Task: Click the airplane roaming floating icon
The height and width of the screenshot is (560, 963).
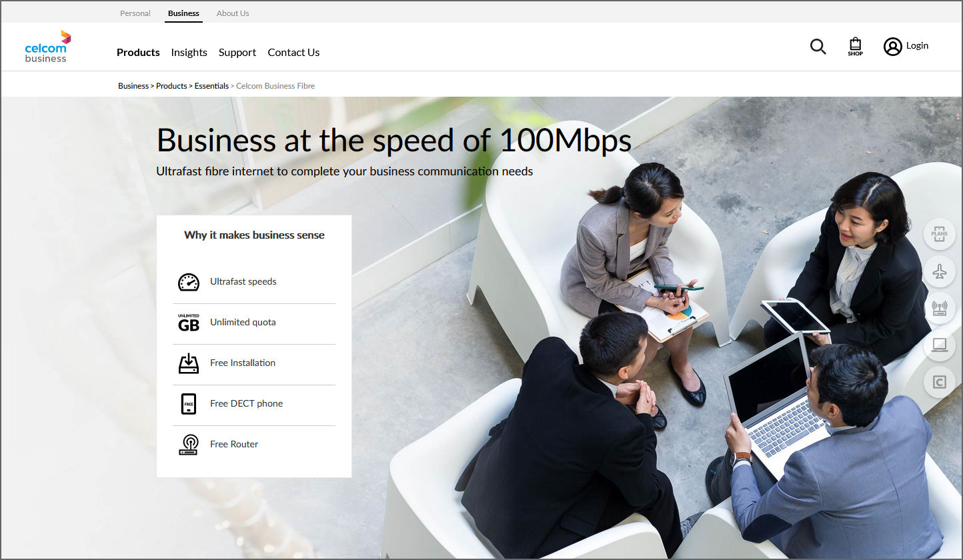Action: [940, 271]
